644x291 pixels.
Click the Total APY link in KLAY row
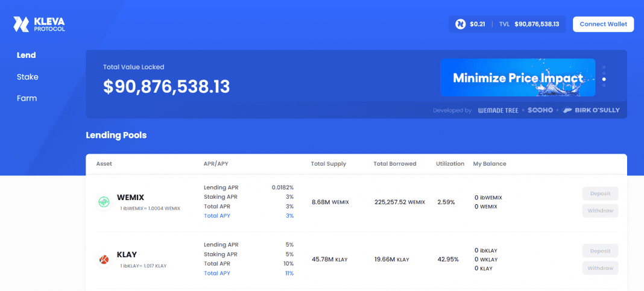pyautogui.click(x=217, y=274)
